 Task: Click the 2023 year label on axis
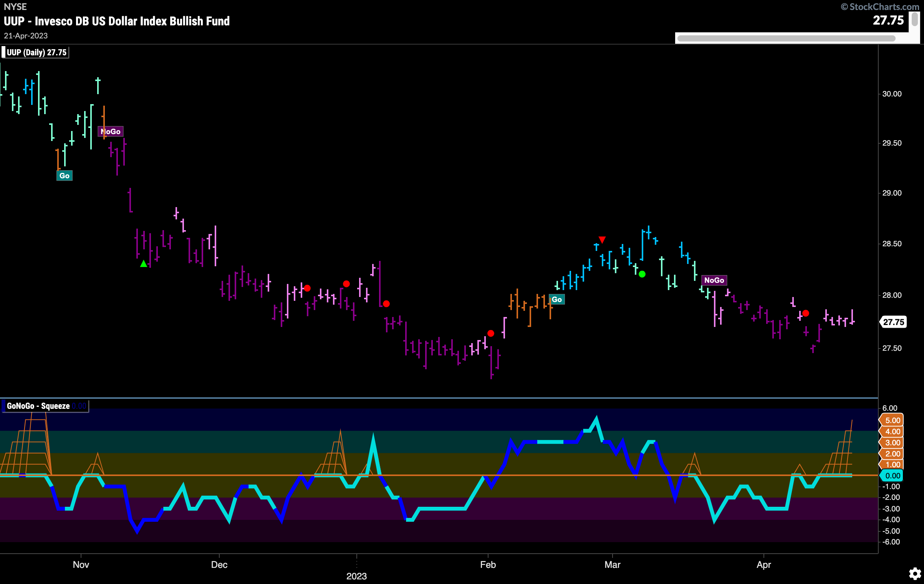(x=356, y=576)
